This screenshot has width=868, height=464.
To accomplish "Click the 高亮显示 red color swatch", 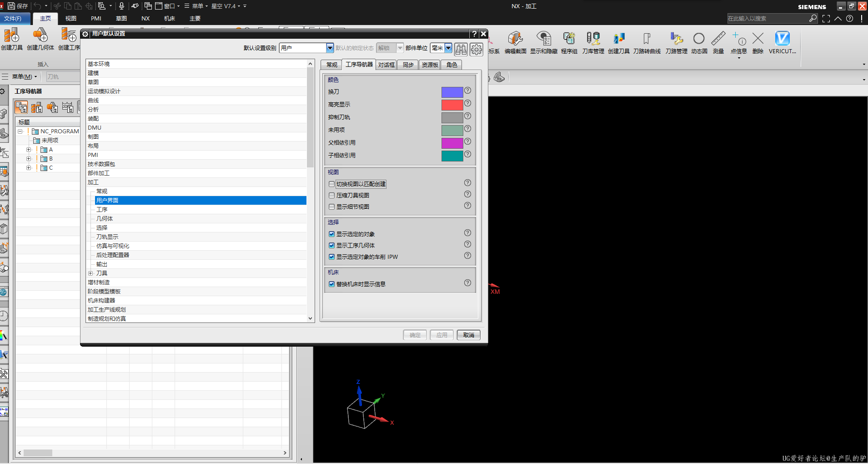I will click(x=452, y=105).
